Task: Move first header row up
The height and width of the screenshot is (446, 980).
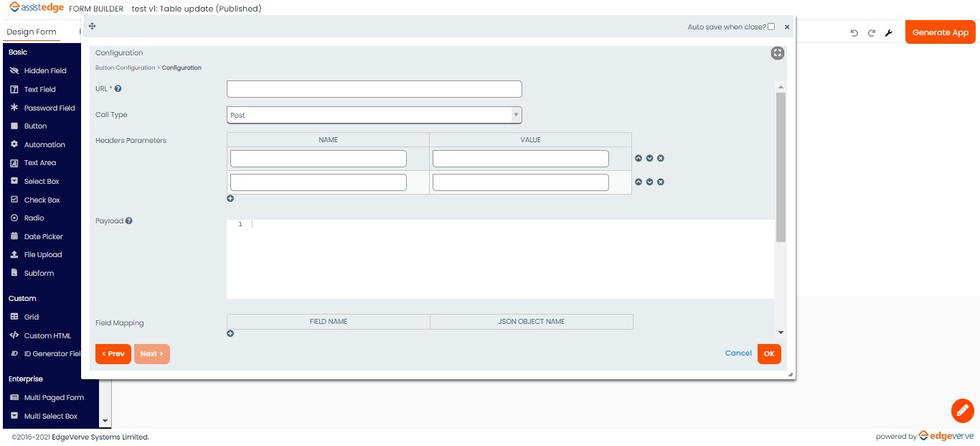Action: pyautogui.click(x=639, y=159)
